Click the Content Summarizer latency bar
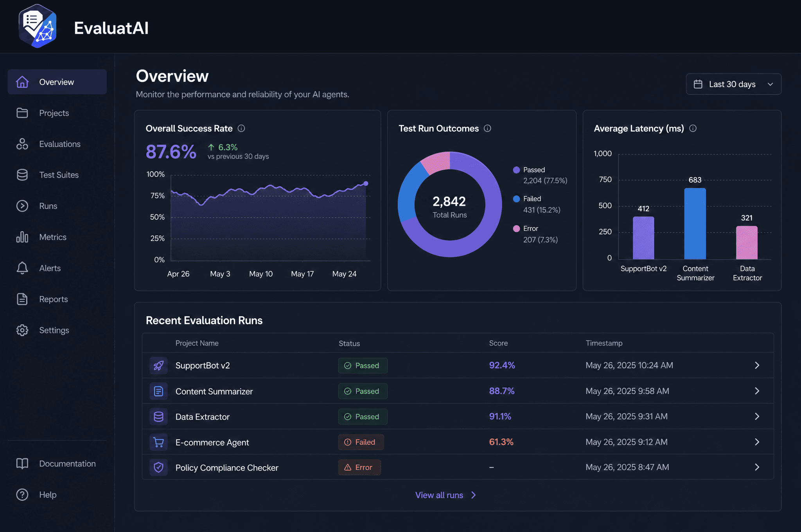The width and height of the screenshot is (801, 532). pyautogui.click(x=695, y=223)
